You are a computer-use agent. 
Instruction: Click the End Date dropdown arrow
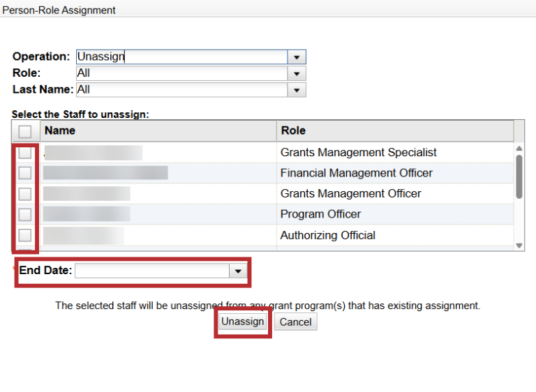pyautogui.click(x=239, y=271)
